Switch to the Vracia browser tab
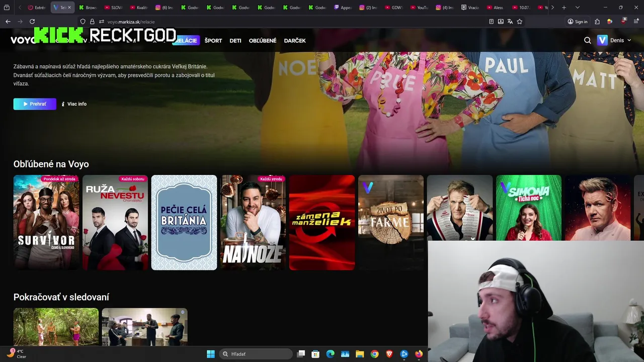This screenshot has height=362, width=644. [470, 8]
